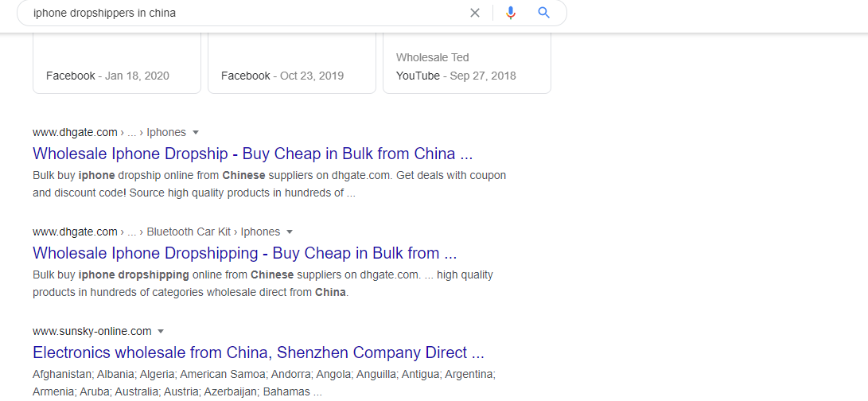868x401 pixels.
Task: Expand dropdown arrow after Bluetooth Car Kit › Iphones
Action: pyautogui.click(x=290, y=232)
